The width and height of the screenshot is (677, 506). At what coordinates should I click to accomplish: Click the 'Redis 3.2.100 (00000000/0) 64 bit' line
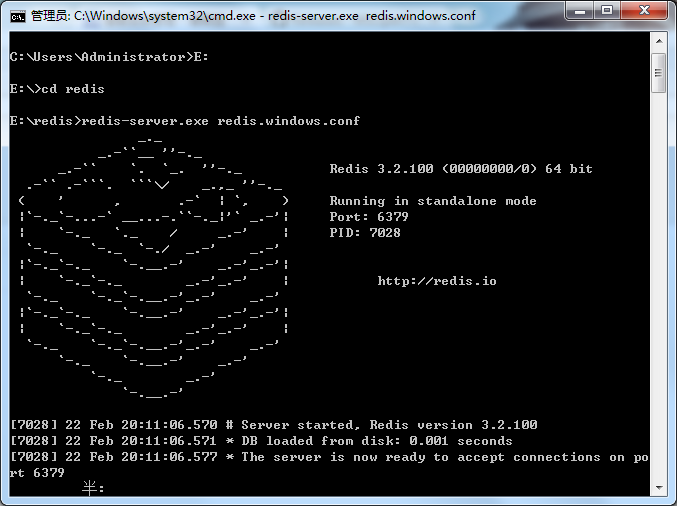[461, 169]
